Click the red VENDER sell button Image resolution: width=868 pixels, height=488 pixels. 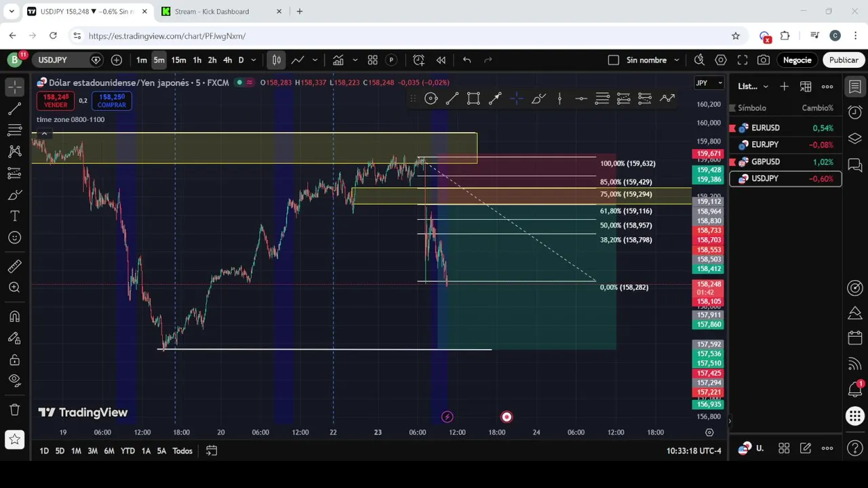coord(56,101)
